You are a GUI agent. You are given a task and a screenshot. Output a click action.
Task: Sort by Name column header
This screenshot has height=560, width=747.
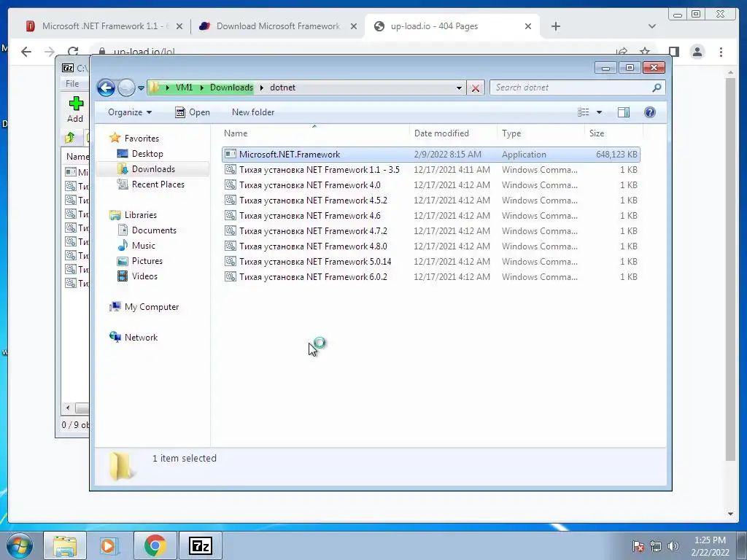coord(314,133)
